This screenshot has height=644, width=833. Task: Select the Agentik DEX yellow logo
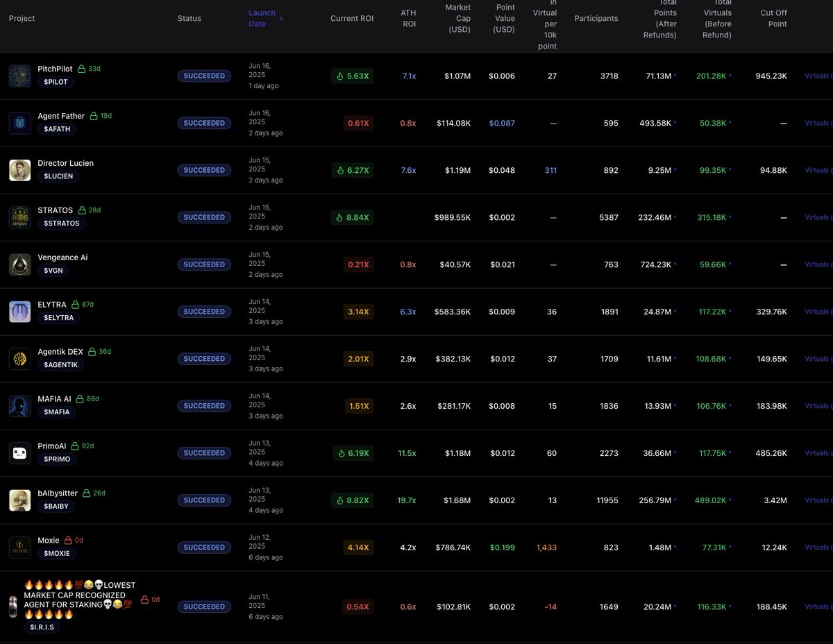tap(20, 359)
